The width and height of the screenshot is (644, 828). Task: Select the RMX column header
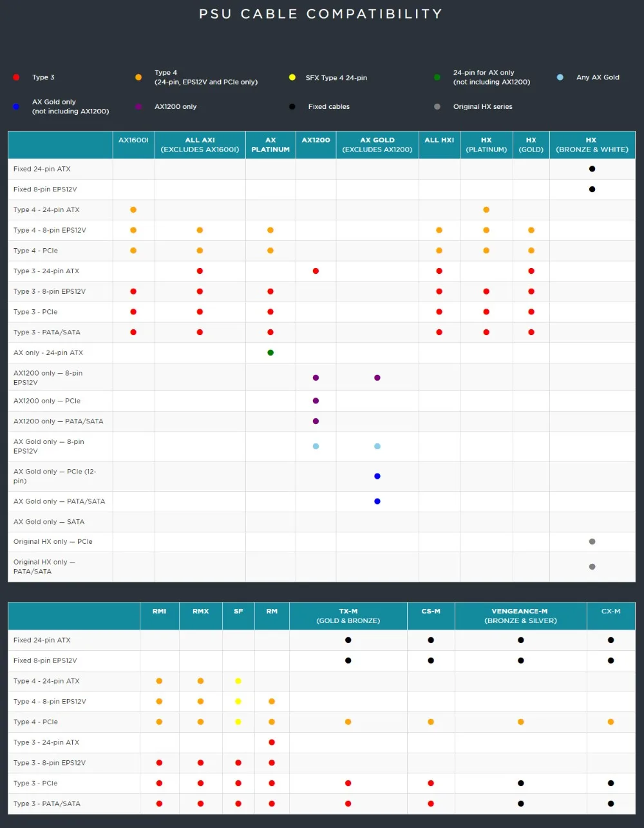coord(201,616)
